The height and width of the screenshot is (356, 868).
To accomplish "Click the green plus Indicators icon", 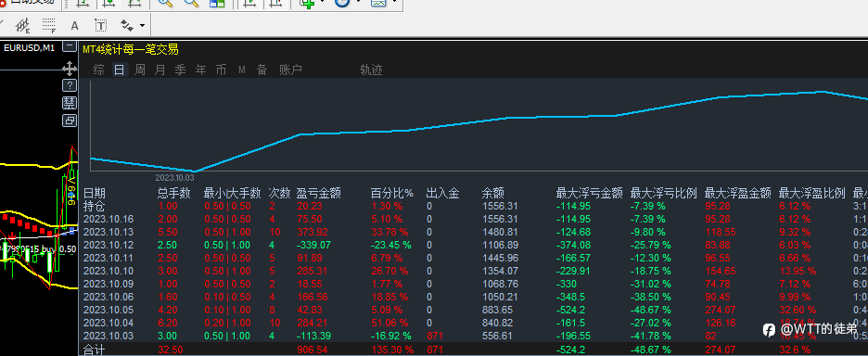I will point(307,3).
